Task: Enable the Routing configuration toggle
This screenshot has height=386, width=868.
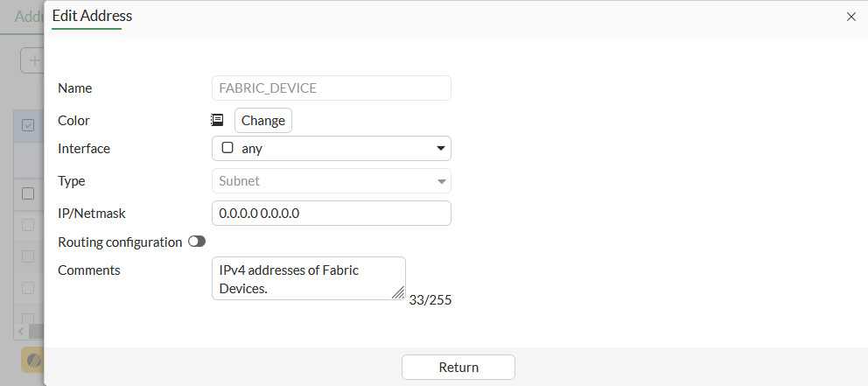Action: coord(197,242)
